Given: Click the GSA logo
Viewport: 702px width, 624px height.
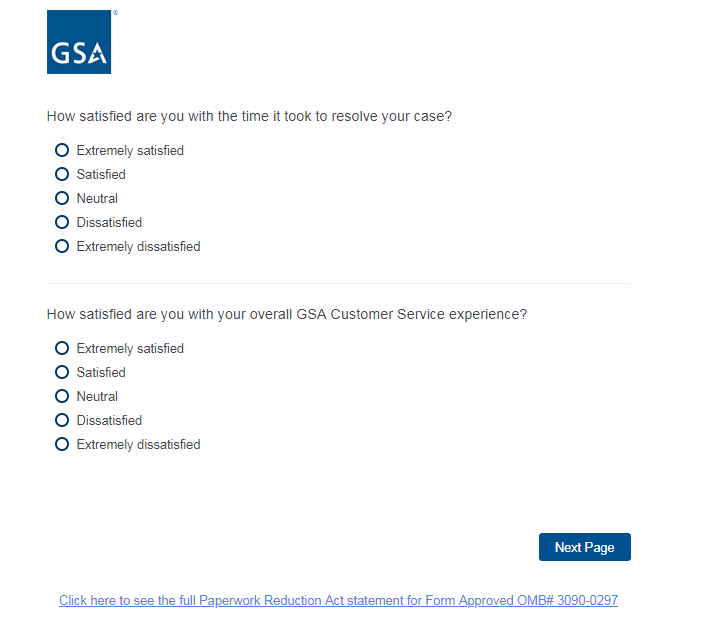Looking at the screenshot, I should (79, 42).
